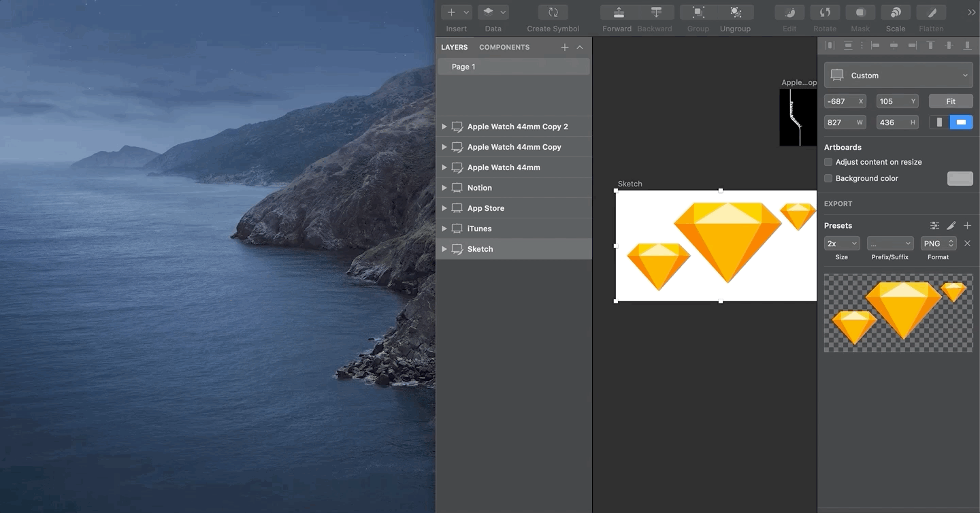Click the export preview thumbnail
Screen dimensions: 980x513
[x=898, y=313]
